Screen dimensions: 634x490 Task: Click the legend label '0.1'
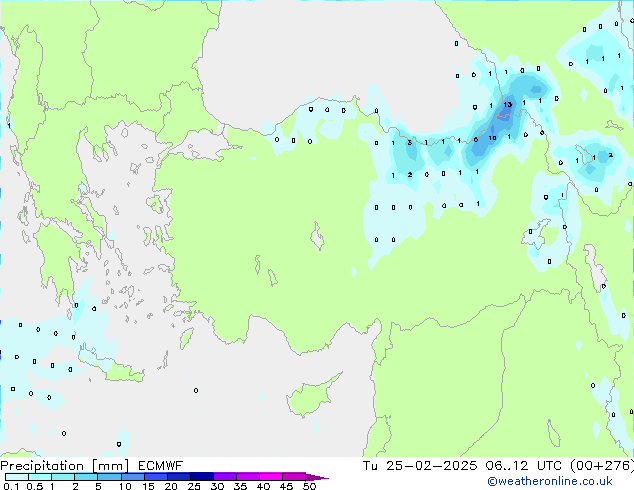click(x=11, y=486)
